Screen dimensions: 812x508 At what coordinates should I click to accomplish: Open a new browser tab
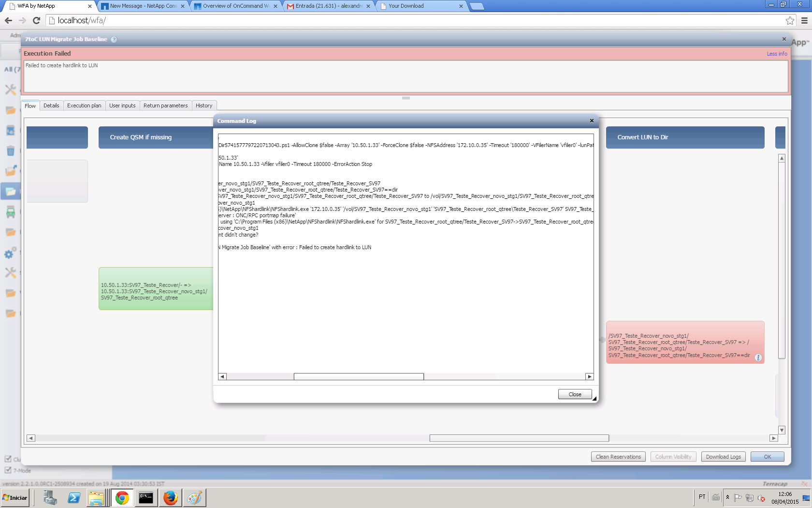tap(477, 6)
